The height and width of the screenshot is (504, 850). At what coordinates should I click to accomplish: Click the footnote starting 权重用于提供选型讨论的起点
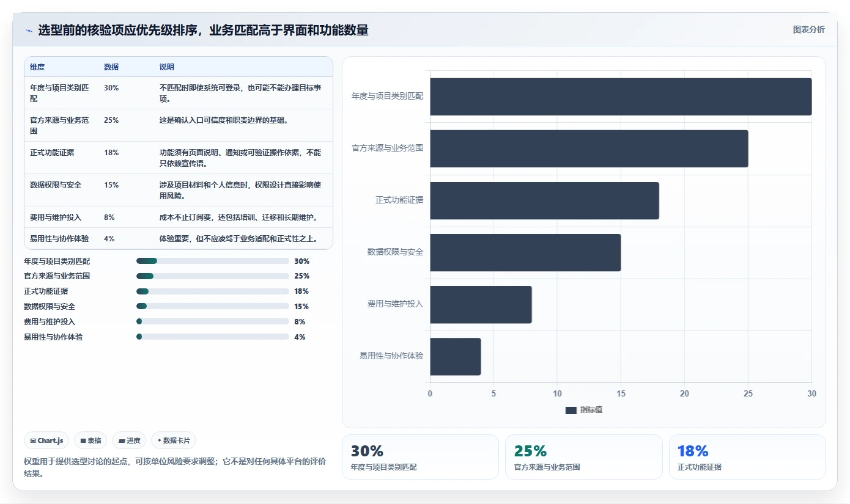click(175, 467)
